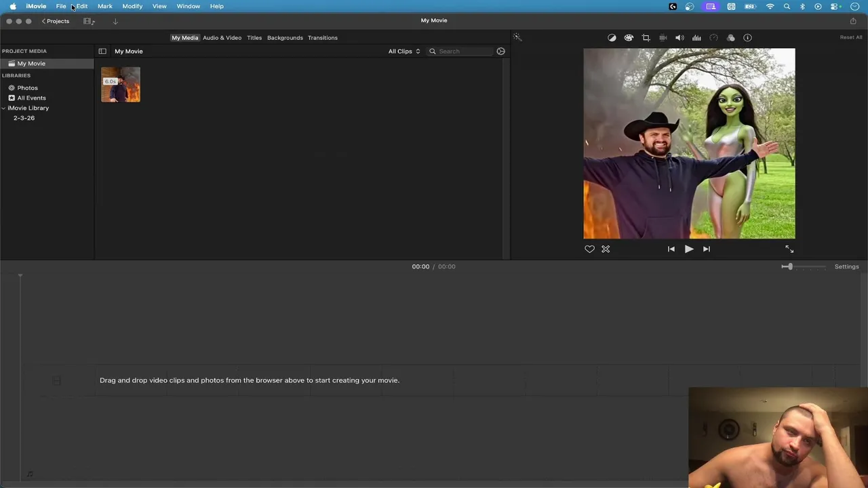868x488 pixels.
Task: Select the 6.0s clip thumbnail
Action: click(x=121, y=85)
